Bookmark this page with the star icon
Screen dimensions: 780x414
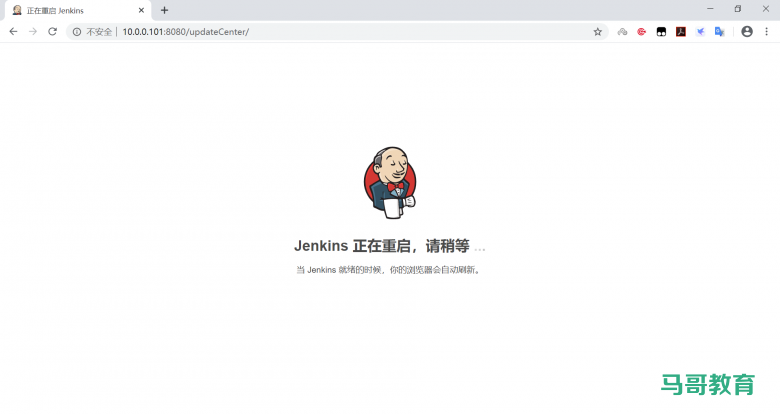click(x=597, y=32)
